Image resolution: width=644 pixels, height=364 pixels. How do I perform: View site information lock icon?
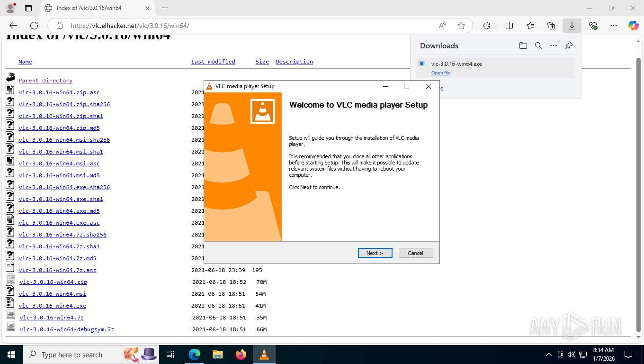click(x=60, y=26)
